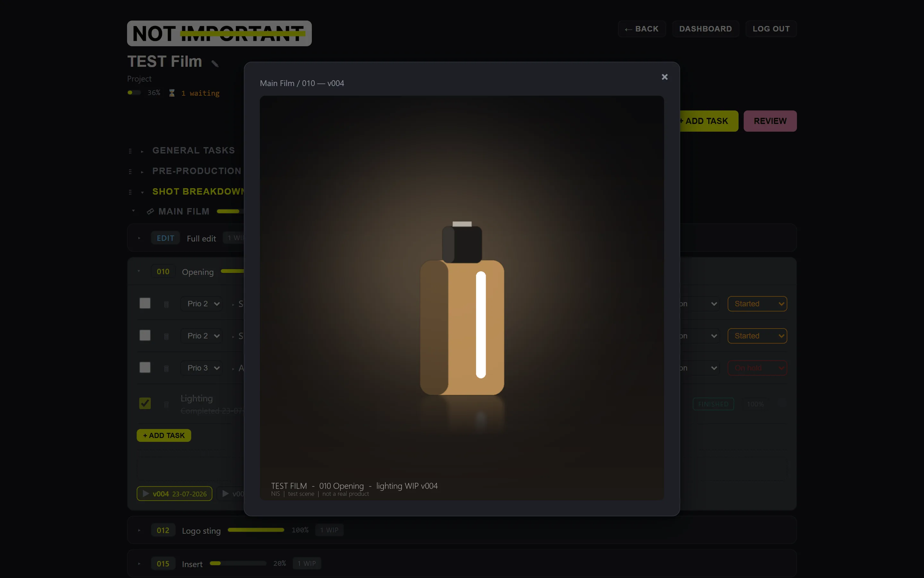This screenshot has height=578, width=924.
Task: Go back with the BACK button
Action: point(642,29)
